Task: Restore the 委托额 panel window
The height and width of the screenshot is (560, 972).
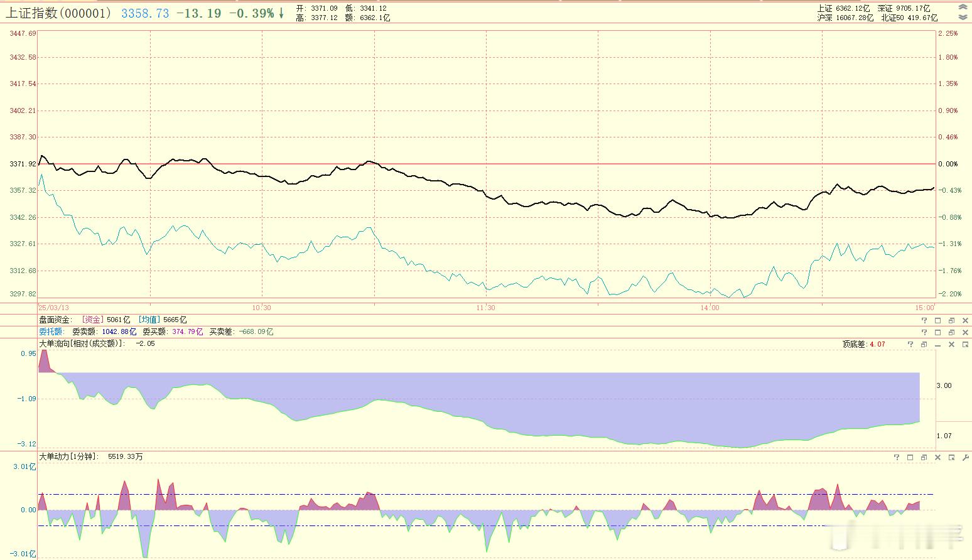Action: [951, 332]
